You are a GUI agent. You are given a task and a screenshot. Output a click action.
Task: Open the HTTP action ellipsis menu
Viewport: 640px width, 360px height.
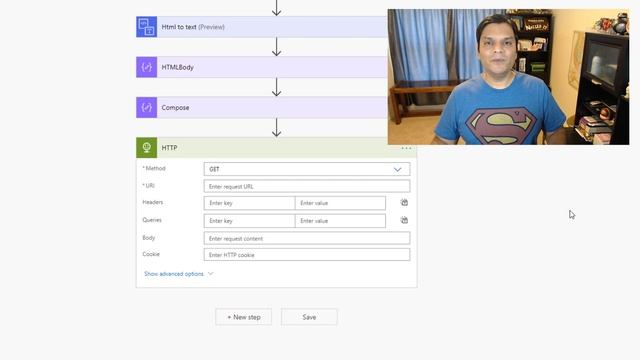(x=406, y=148)
